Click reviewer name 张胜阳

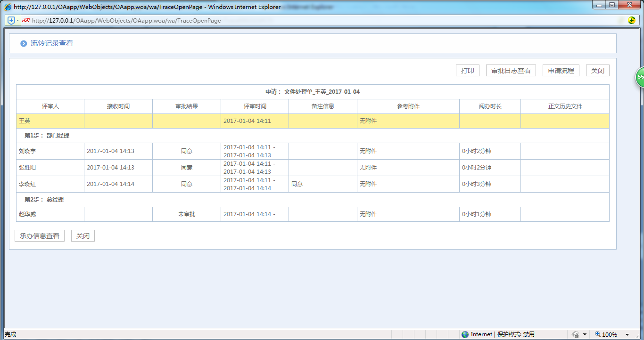[27, 168]
